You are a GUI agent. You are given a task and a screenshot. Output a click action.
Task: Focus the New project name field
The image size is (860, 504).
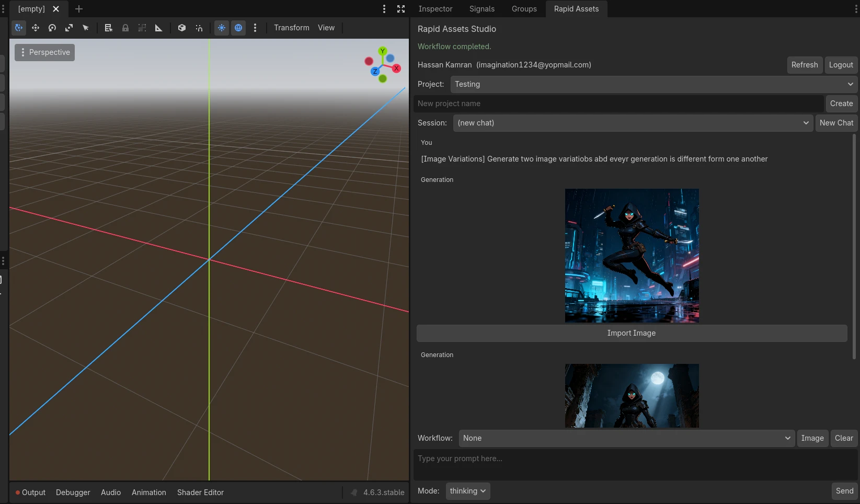(x=618, y=104)
